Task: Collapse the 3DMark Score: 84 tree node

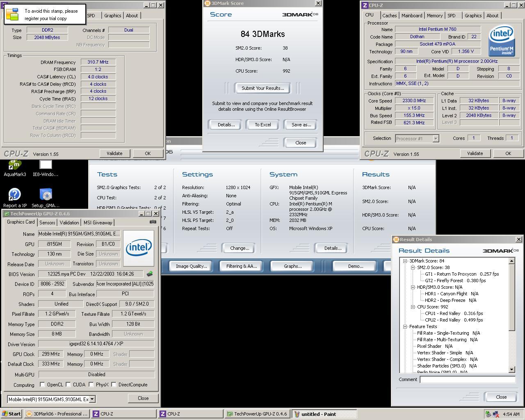Action: (405, 261)
